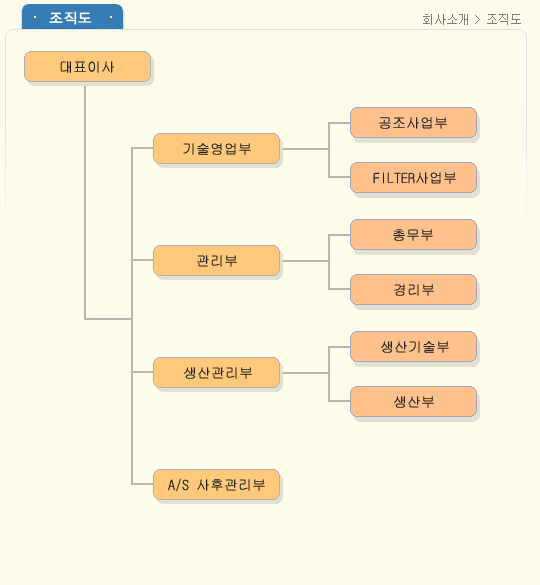Open the 공조사업부 node
The image size is (540, 585).
tap(413, 123)
